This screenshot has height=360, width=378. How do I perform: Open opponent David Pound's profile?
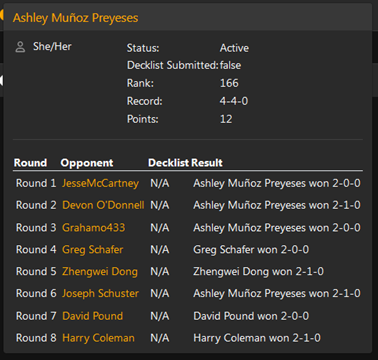click(x=93, y=316)
